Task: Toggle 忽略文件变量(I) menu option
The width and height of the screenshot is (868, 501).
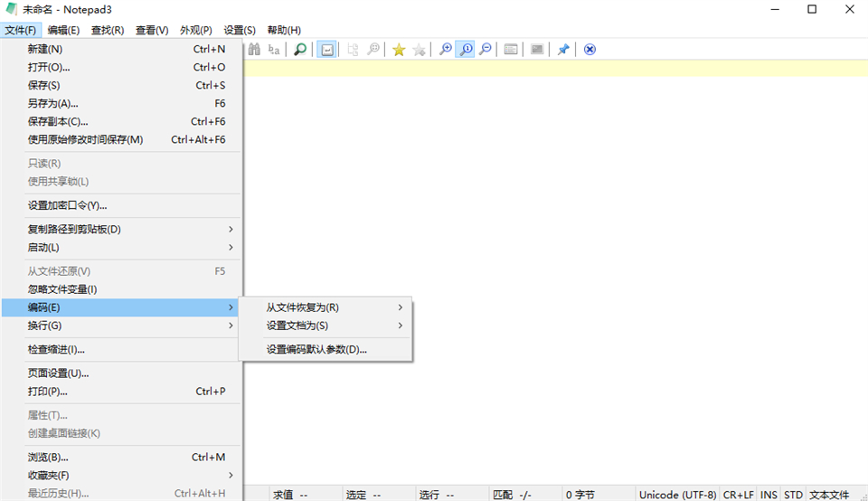Action: click(122, 289)
